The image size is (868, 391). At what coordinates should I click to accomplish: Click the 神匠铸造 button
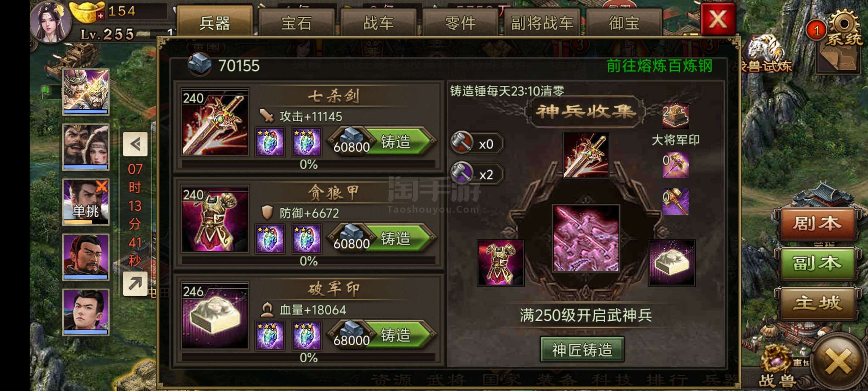point(582,349)
